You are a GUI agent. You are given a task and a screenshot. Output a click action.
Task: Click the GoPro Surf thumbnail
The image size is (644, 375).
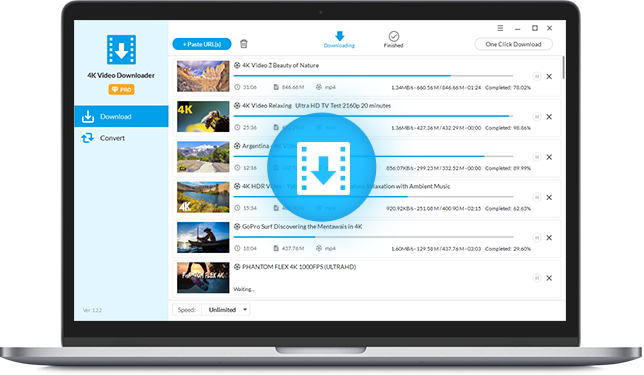pos(203,237)
